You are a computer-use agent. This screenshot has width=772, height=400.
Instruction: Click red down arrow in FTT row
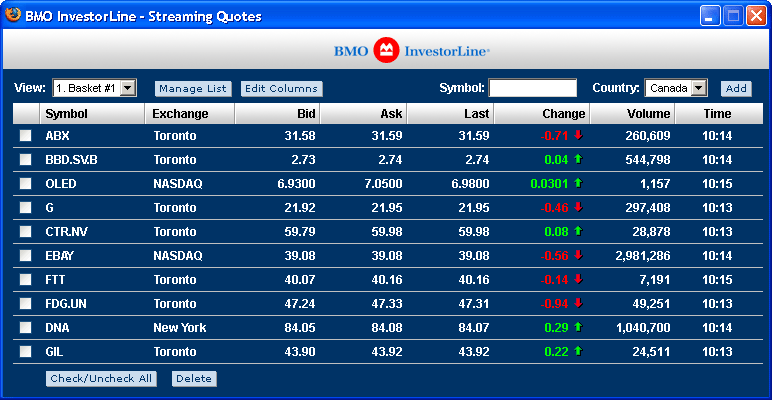[x=579, y=279]
